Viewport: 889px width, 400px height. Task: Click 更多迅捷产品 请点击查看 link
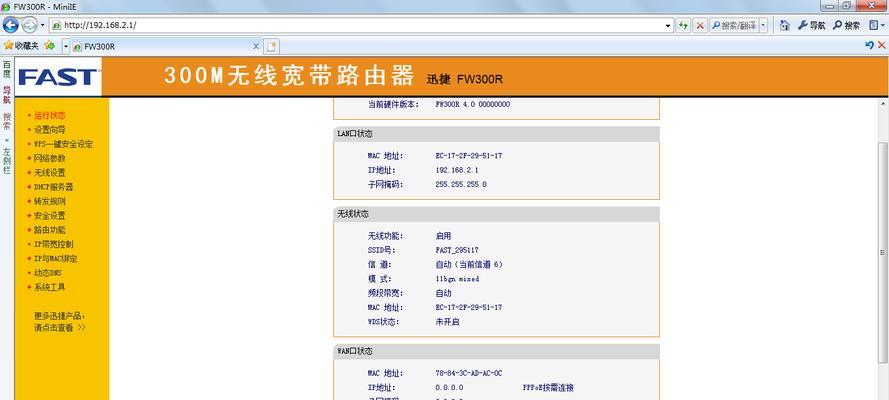click(60, 321)
